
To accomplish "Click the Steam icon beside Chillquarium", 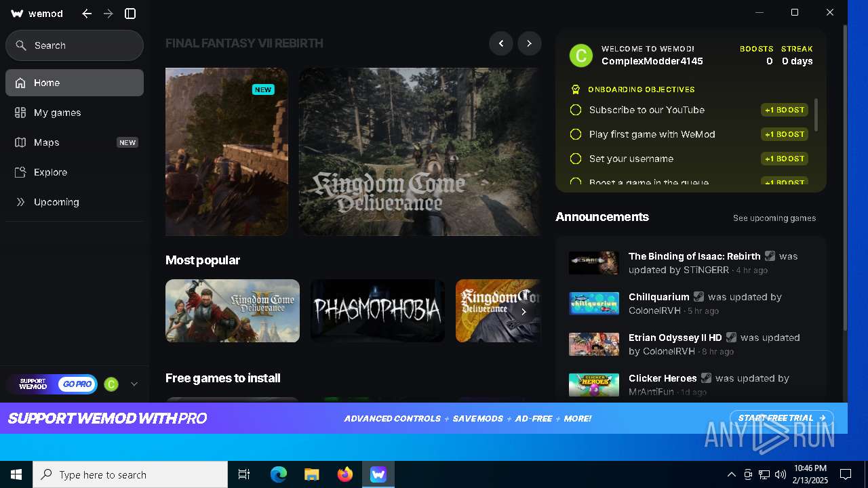I will [x=698, y=297].
